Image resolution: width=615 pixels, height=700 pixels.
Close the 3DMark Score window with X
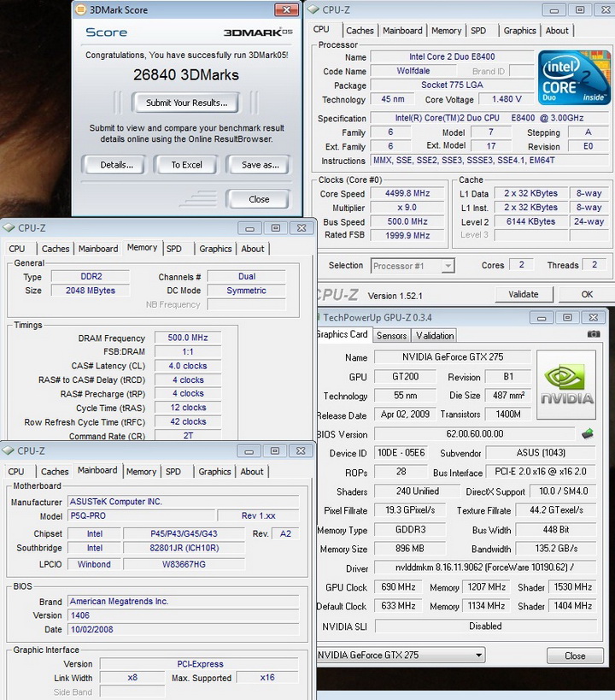point(286,9)
